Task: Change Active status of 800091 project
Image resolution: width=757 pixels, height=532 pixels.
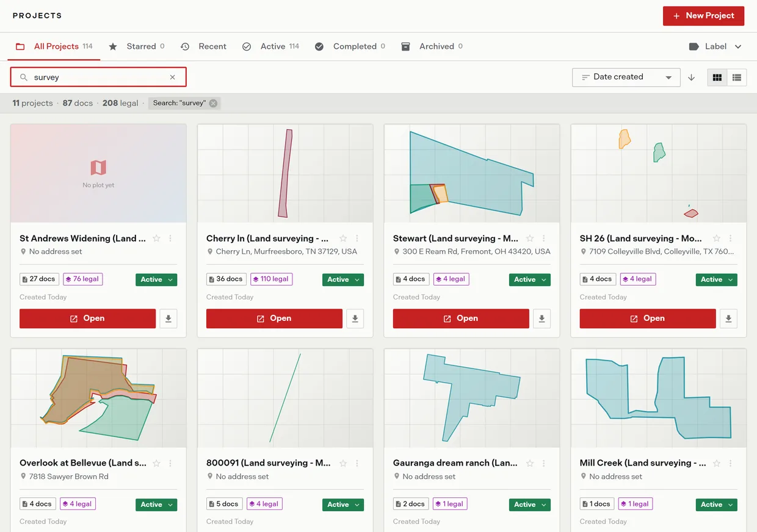Action: [343, 505]
